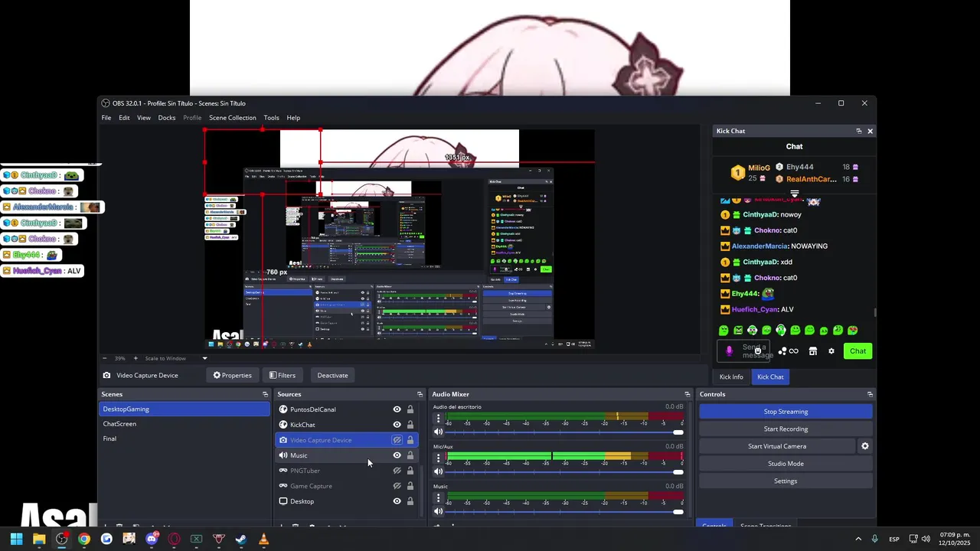Toggle visibility of PuntosDelCanal source
980x551 pixels.
(397, 409)
